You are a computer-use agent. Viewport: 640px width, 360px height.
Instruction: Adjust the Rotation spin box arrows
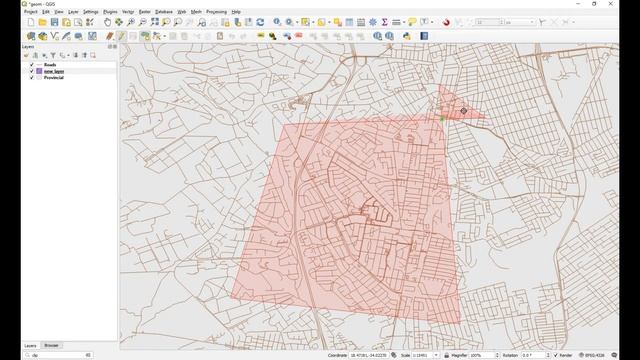click(x=548, y=355)
